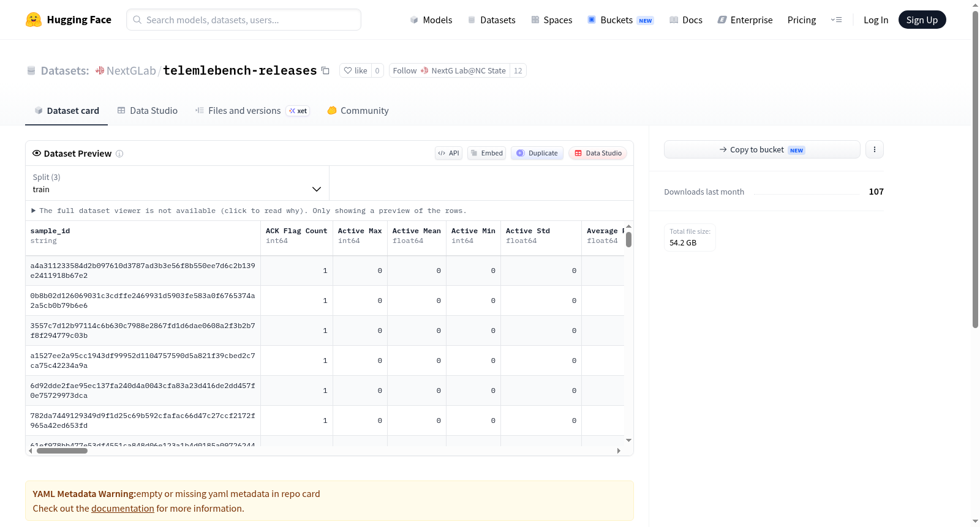Click the NextGLab organization avatar icon
This screenshot has height=527, width=980.
pyautogui.click(x=100, y=71)
